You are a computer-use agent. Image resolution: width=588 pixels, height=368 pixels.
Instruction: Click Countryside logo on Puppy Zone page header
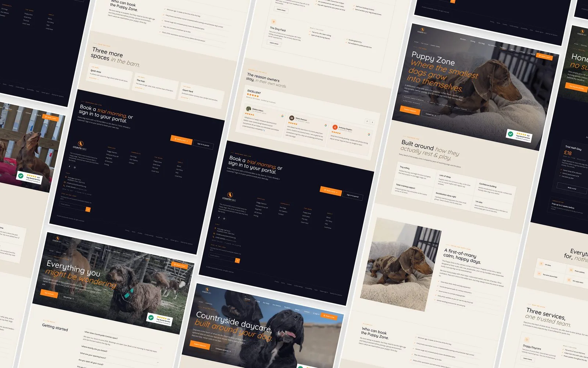click(x=422, y=31)
